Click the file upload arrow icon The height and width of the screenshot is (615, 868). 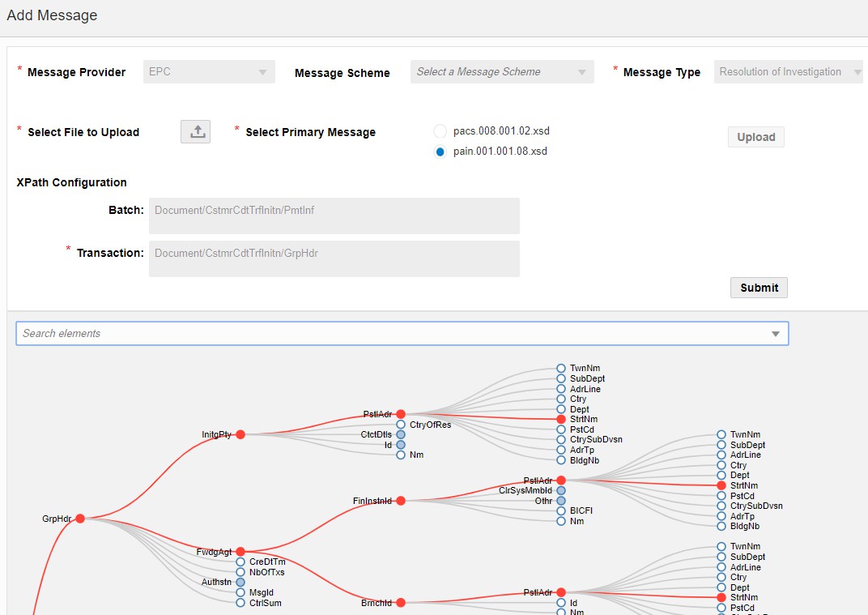pyautogui.click(x=195, y=131)
